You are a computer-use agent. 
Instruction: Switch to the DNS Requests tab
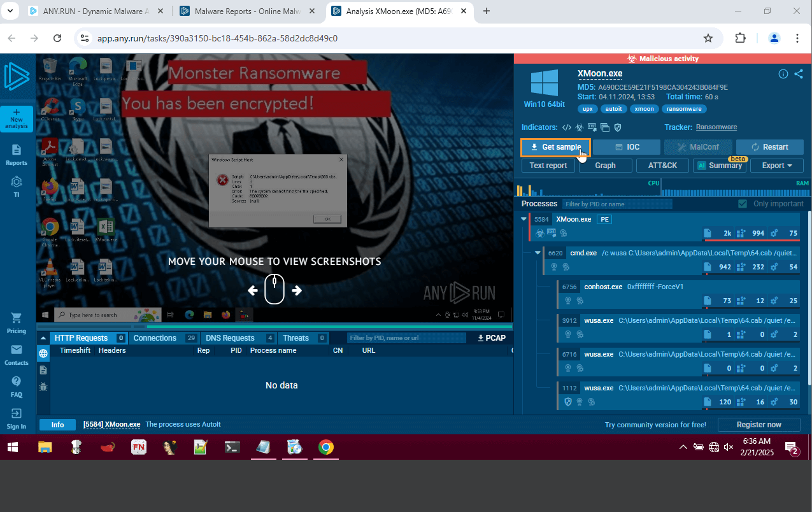point(239,338)
